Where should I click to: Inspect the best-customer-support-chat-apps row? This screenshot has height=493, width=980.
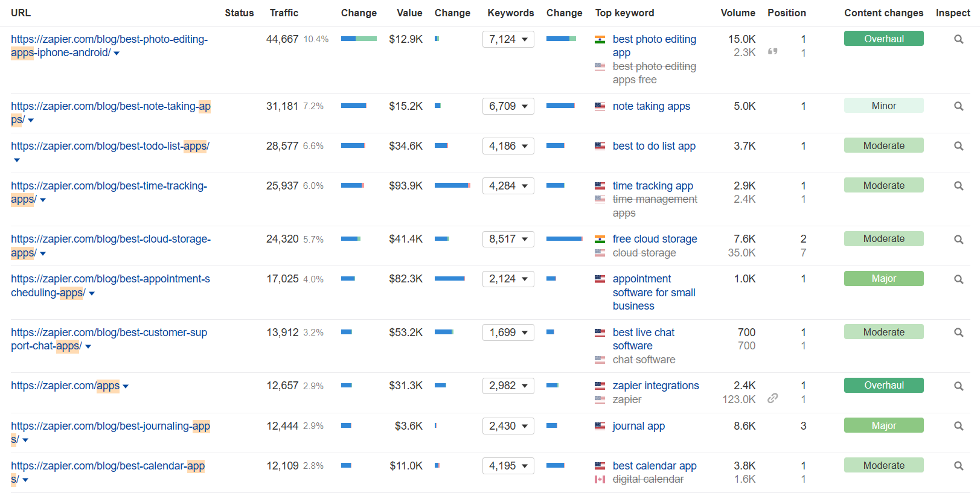coord(958,332)
